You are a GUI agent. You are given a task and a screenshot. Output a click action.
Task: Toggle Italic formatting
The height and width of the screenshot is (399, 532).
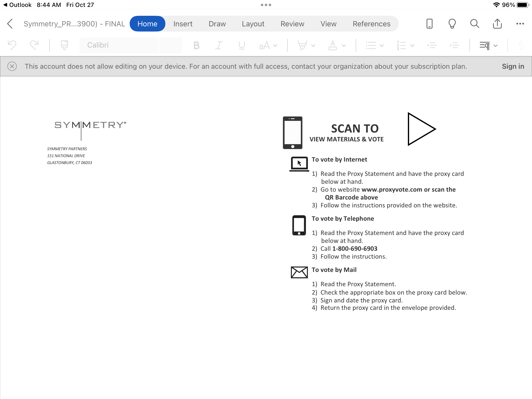[x=219, y=45]
